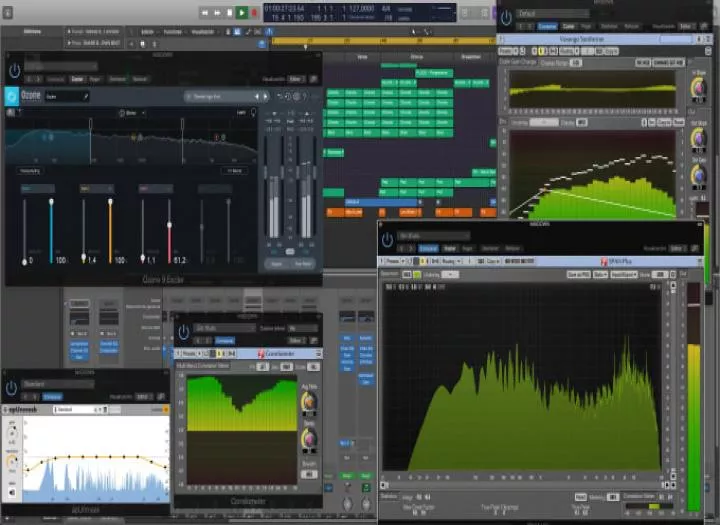720x525 pixels.
Task: Click the Verse arrangement marker
Action: [x=362, y=57]
